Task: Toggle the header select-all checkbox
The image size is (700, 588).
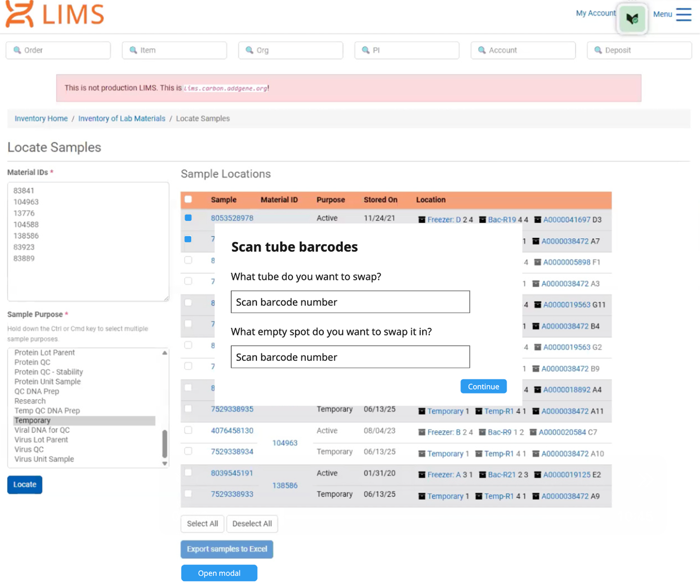Action: click(x=188, y=200)
